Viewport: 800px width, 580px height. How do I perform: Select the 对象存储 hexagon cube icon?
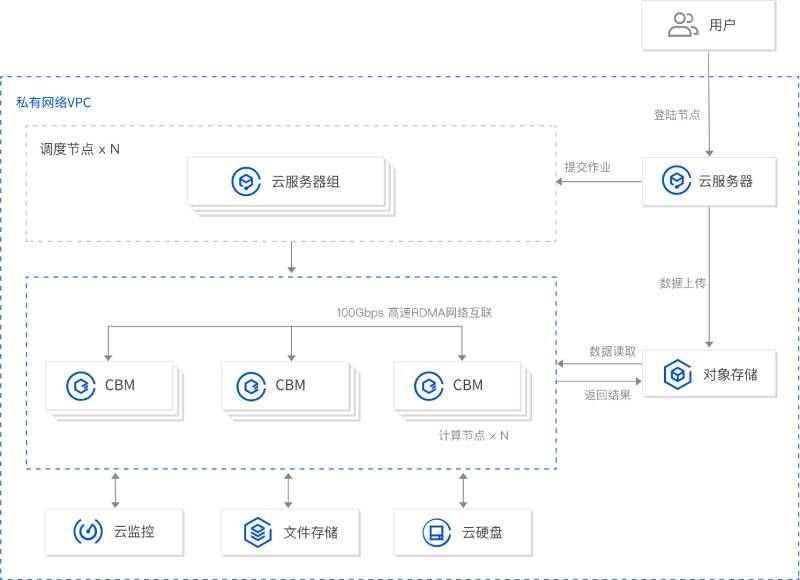pos(678,374)
